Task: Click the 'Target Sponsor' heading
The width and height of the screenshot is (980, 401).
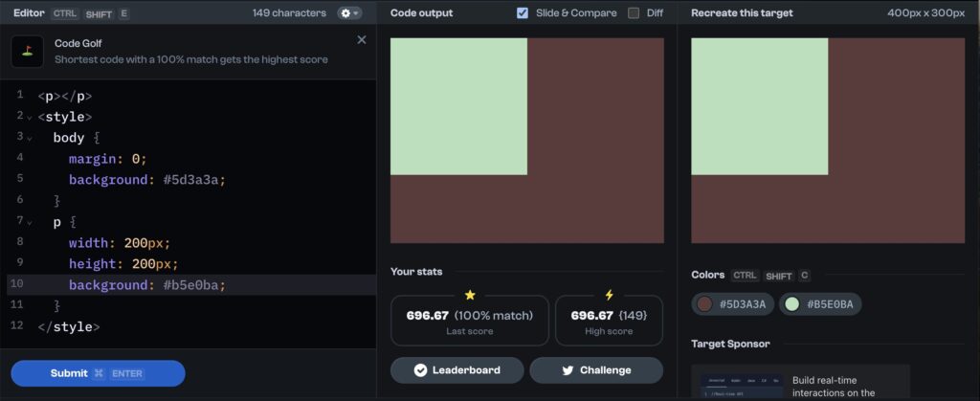Action: 730,344
